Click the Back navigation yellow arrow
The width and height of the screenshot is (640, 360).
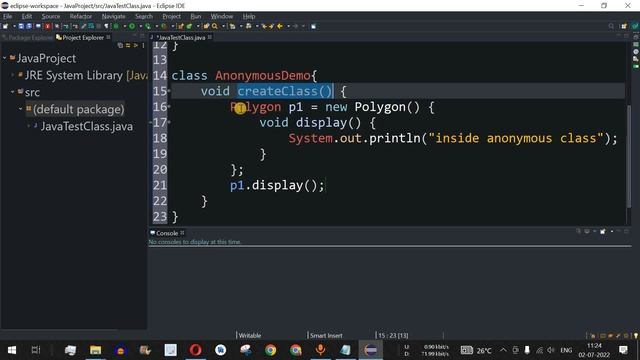coord(280,26)
